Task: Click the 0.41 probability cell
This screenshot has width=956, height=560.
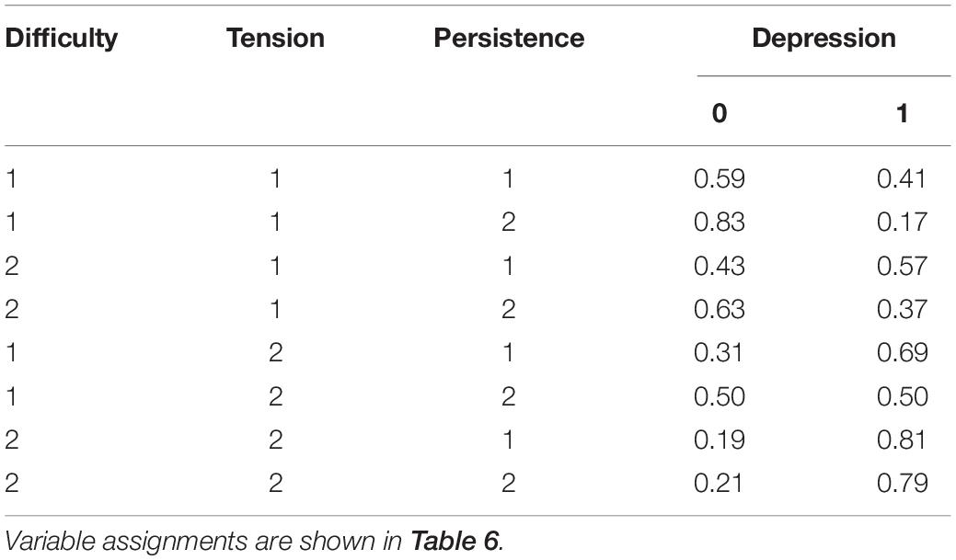Action: 903,178
